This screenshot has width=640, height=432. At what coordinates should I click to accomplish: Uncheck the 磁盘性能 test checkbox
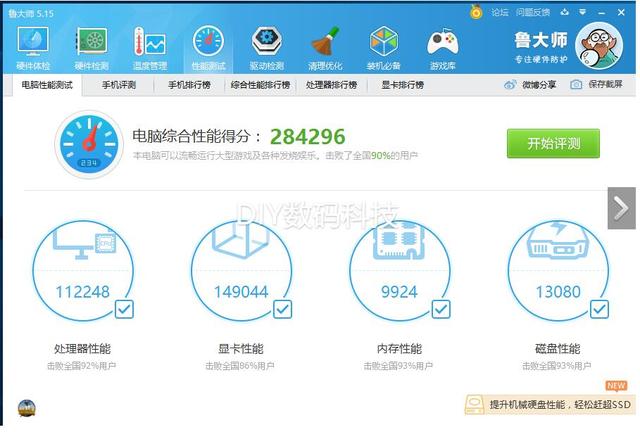click(x=599, y=309)
